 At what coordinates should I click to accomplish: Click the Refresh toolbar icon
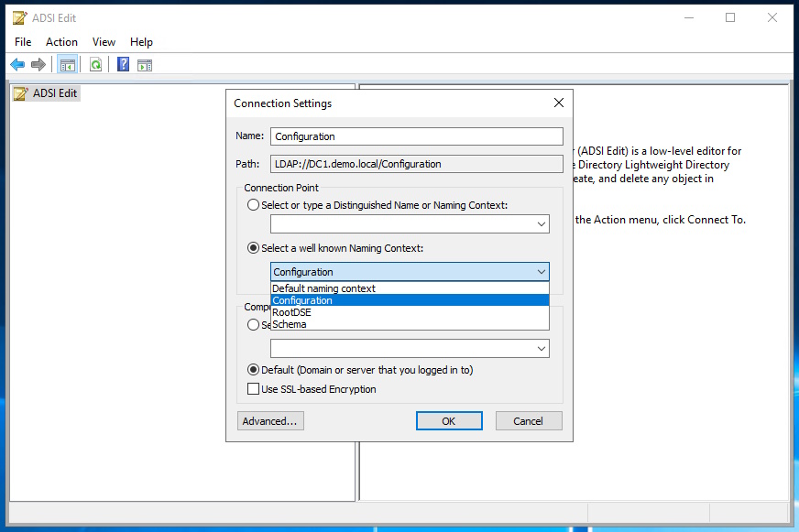(96, 65)
